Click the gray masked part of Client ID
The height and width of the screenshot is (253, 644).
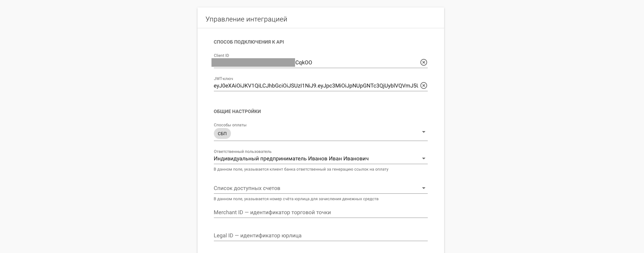[253, 62]
